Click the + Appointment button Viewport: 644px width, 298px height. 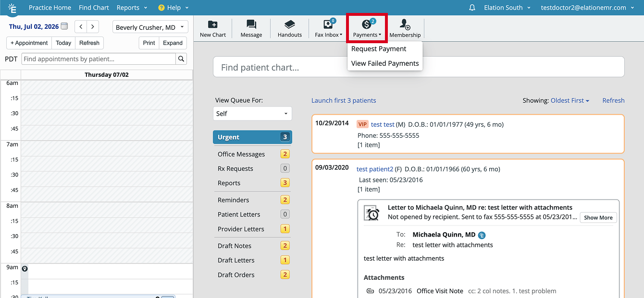29,43
